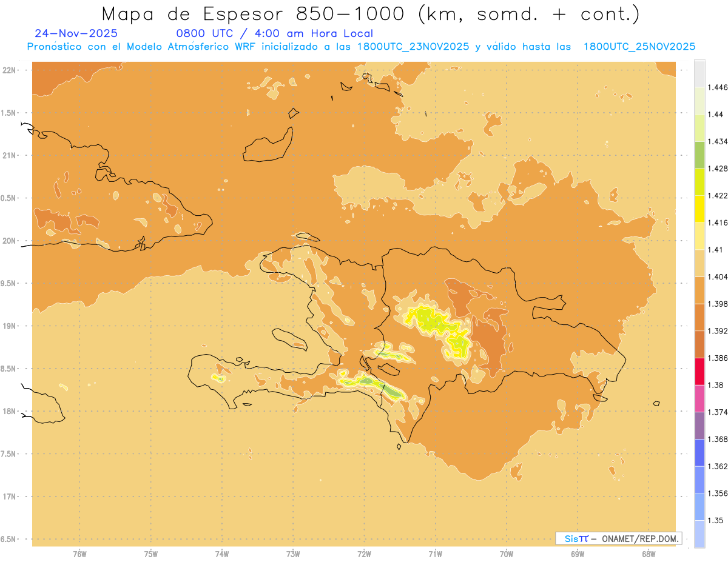Click the "21N" latitude label

coord(9,155)
